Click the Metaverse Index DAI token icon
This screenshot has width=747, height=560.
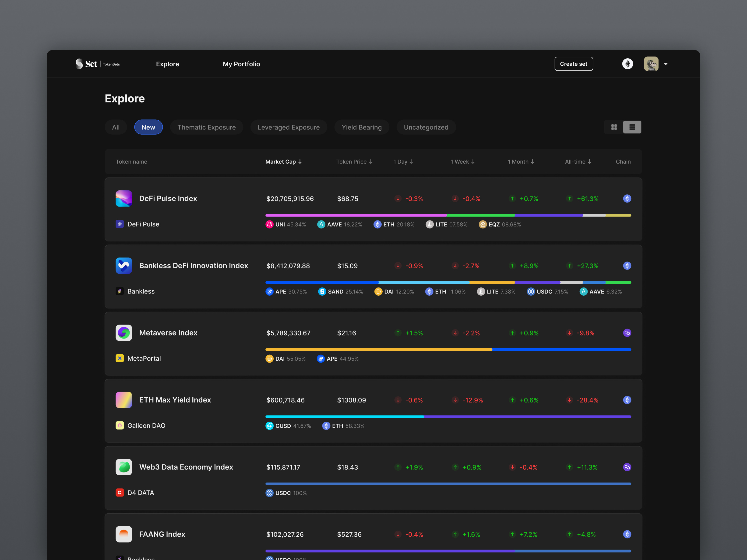point(269,359)
